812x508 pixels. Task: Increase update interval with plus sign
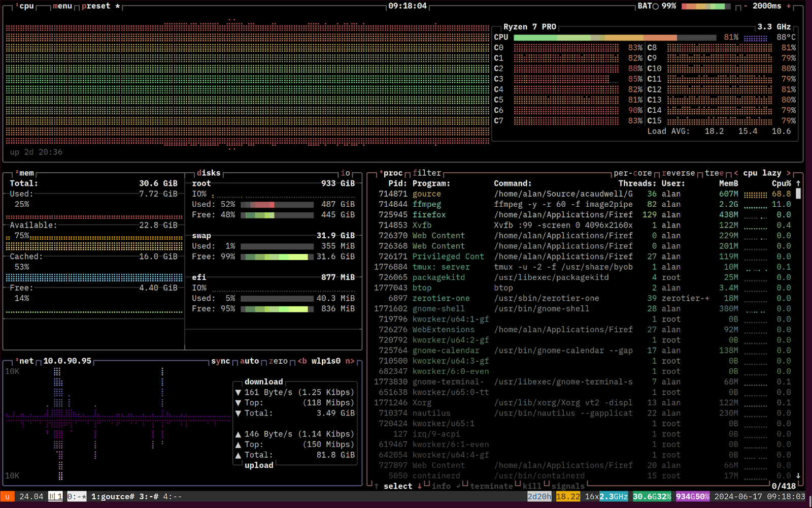[789, 6]
